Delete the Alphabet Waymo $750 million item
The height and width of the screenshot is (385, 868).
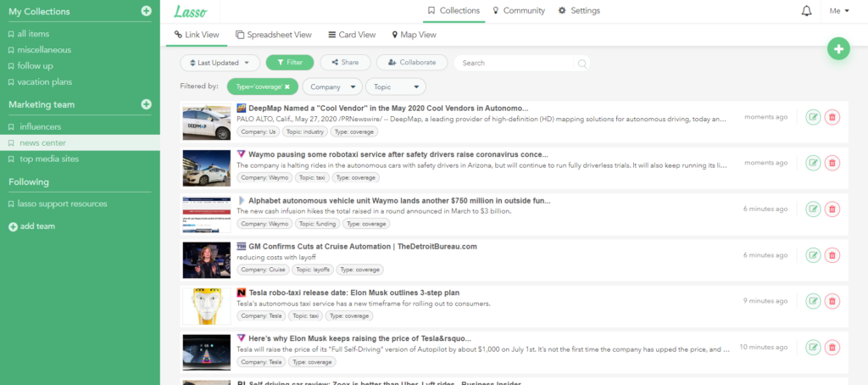832,209
